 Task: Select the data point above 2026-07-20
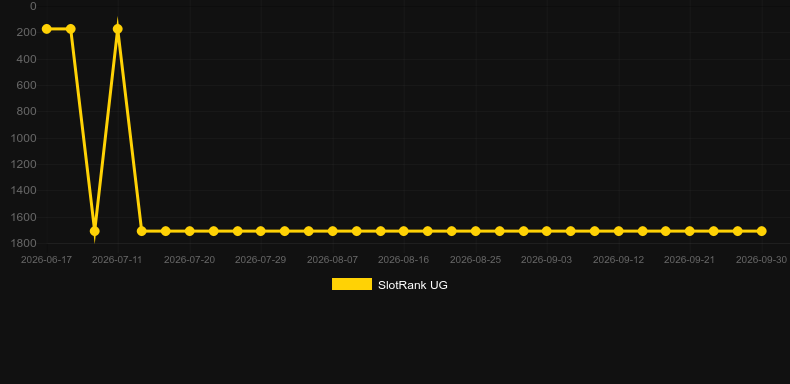click(x=189, y=231)
